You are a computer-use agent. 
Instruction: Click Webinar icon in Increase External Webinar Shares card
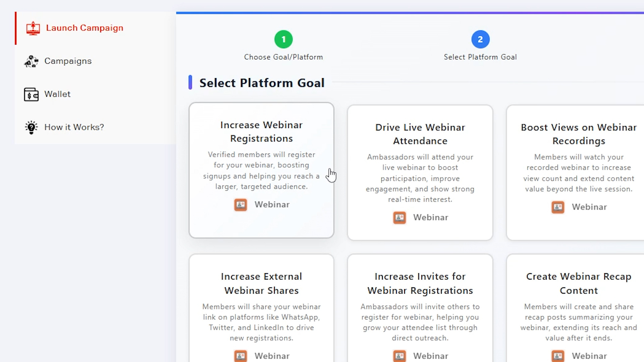[240, 356]
